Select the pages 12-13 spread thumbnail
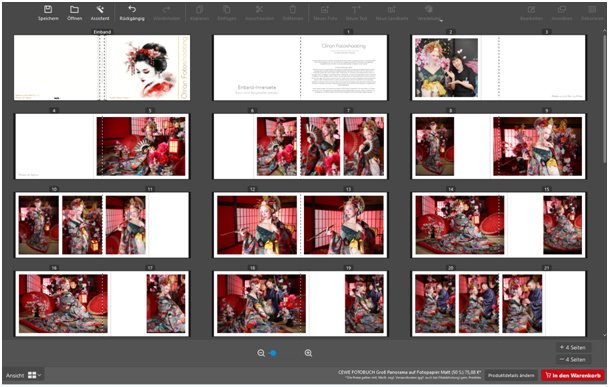Image resolution: width=609 pixels, height=387 pixels. click(300, 225)
